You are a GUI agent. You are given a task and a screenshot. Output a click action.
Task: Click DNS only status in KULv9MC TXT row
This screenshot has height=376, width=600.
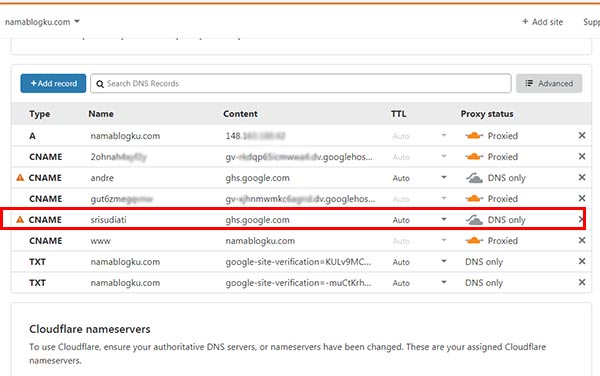(x=484, y=262)
